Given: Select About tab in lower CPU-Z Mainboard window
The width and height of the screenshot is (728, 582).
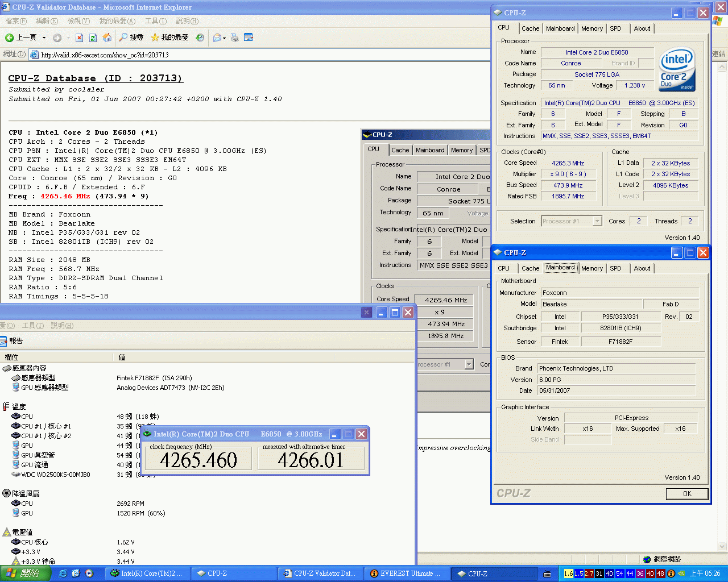Looking at the screenshot, I should [x=642, y=268].
